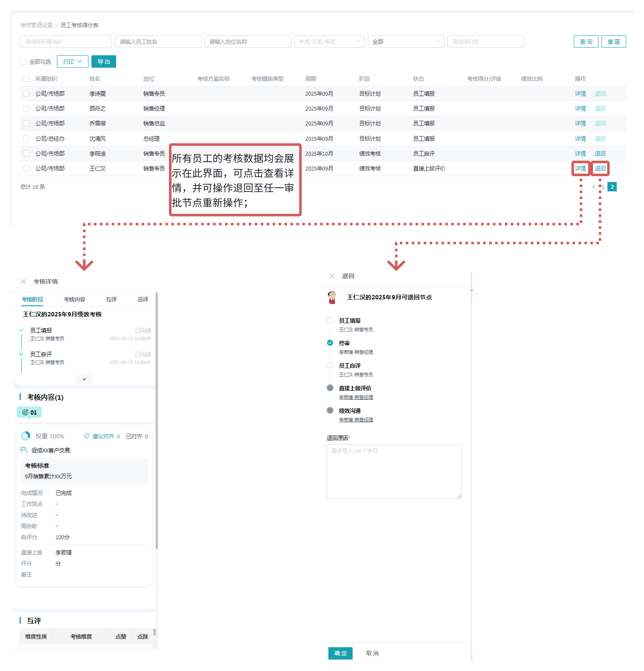Click the 导出 button

click(x=103, y=62)
